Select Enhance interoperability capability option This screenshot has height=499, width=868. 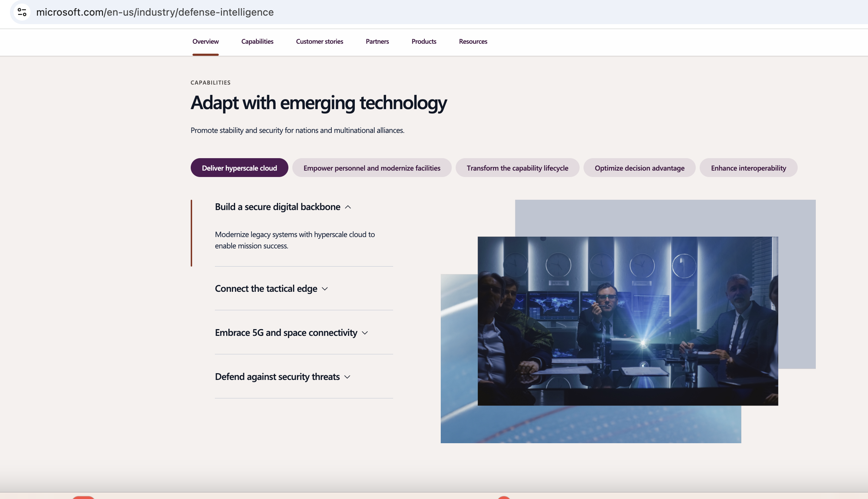[x=748, y=167]
